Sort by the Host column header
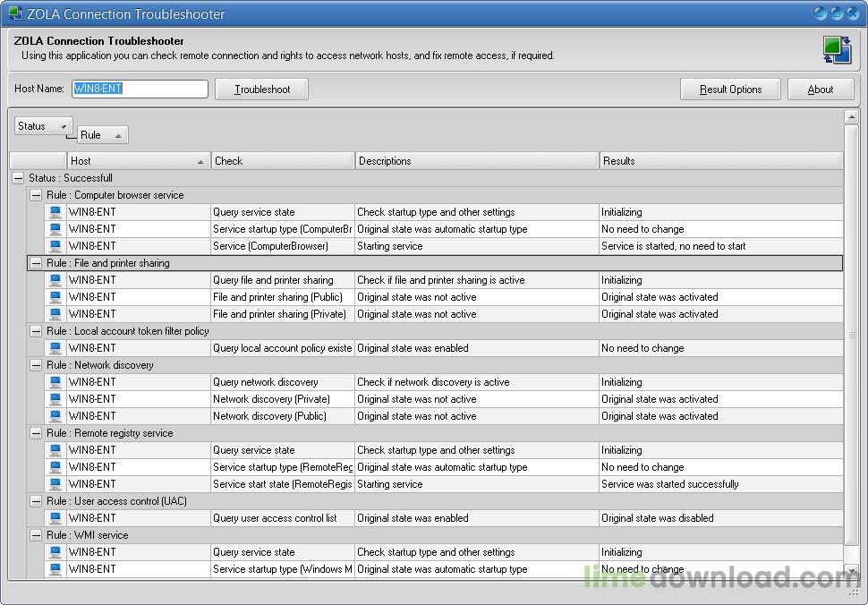This screenshot has width=868, height=605. tap(139, 160)
